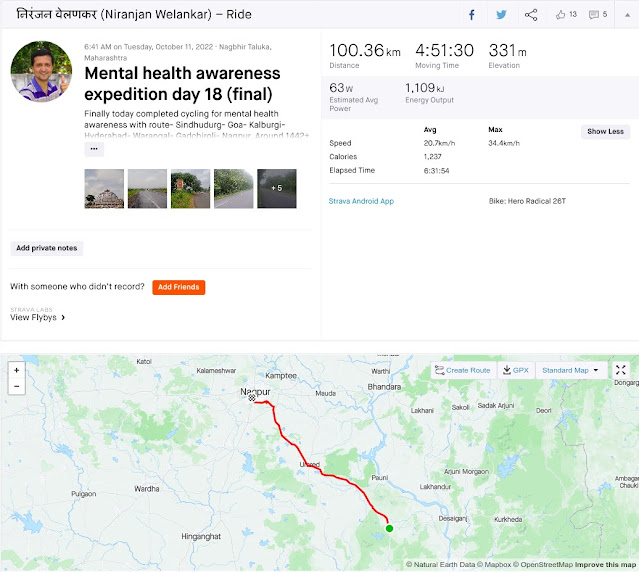Click the ride title Mental health awareness expedition

tap(182, 84)
